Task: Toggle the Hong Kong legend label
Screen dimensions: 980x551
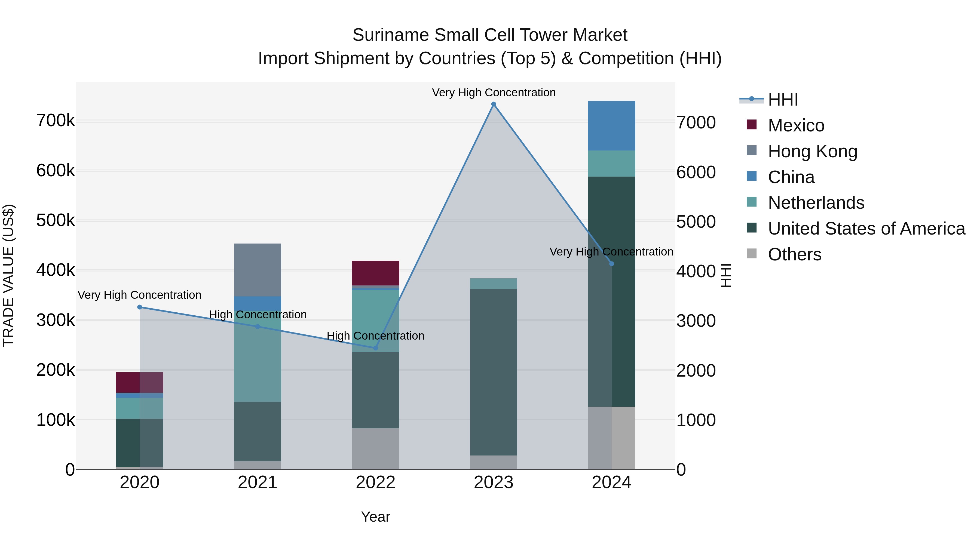Action: (x=813, y=151)
